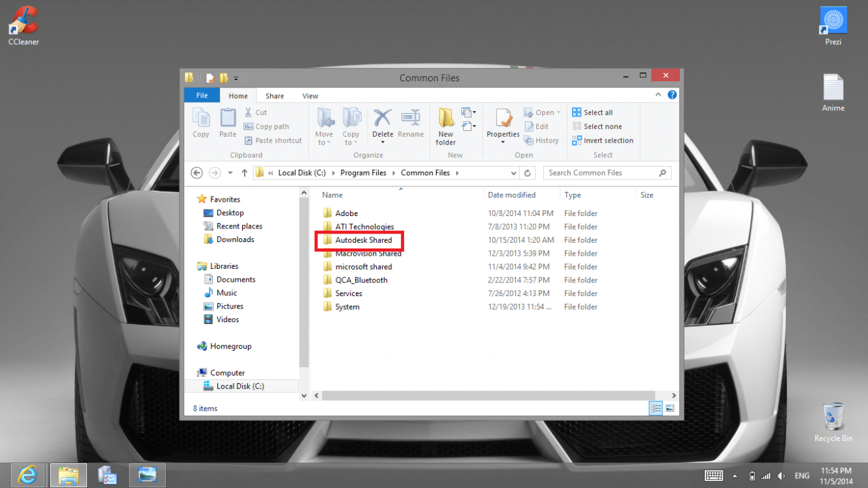Click the Copy icon in Clipboard group
This screenshot has height=488, width=868.
[201, 123]
